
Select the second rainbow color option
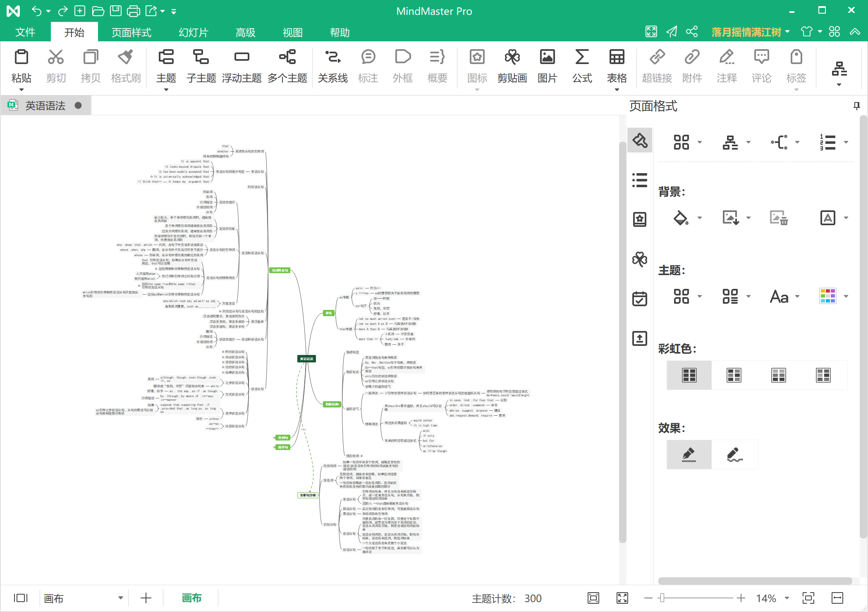point(734,375)
